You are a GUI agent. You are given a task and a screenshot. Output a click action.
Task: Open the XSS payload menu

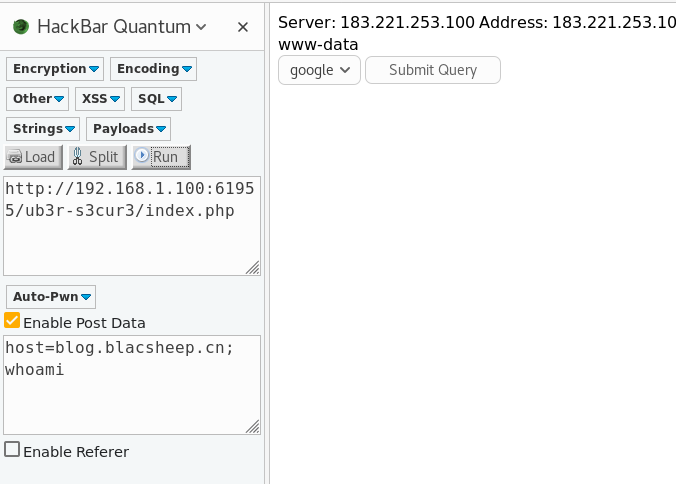point(100,99)
